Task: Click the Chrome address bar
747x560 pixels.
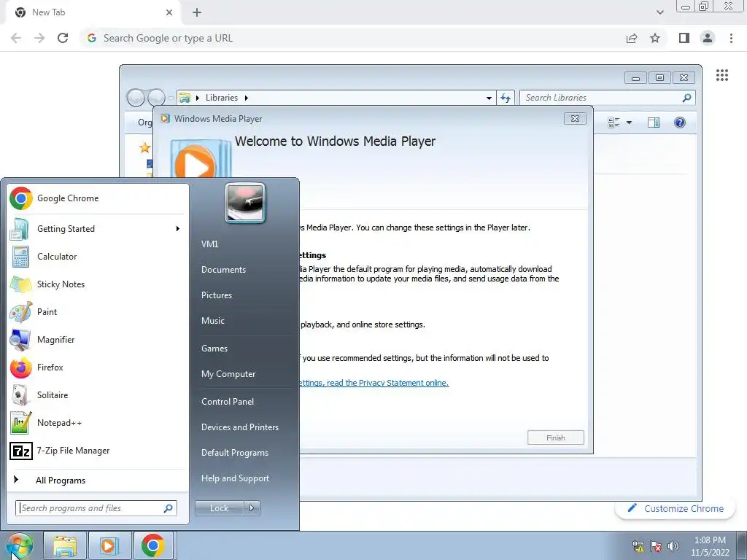Action: tap(352, 38)
